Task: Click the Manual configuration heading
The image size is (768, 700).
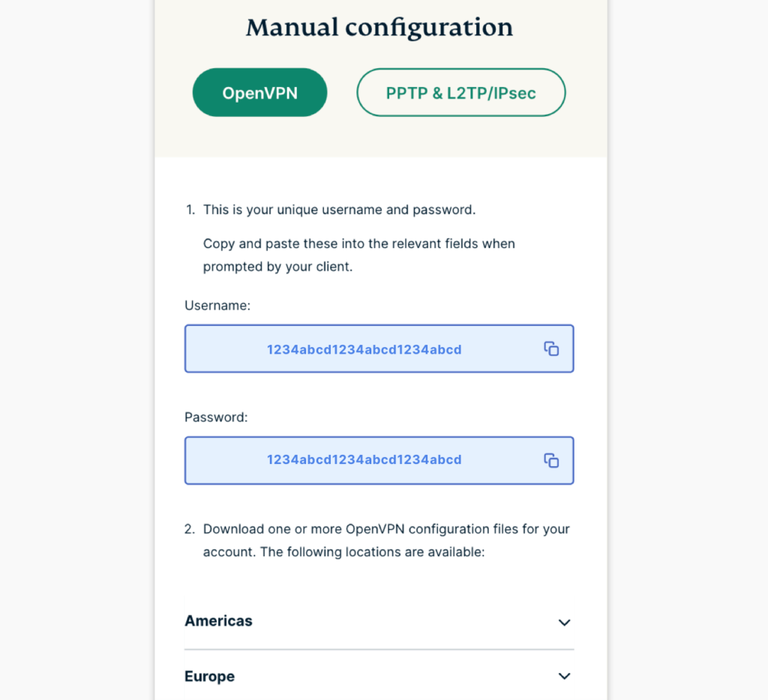Action: pyautogui.click(x=379, y=28)
